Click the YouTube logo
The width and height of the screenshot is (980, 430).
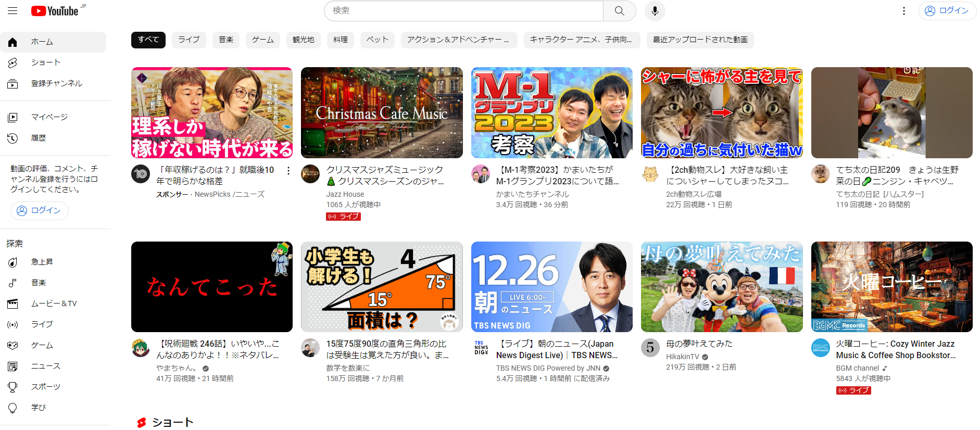tap(55, 11)
